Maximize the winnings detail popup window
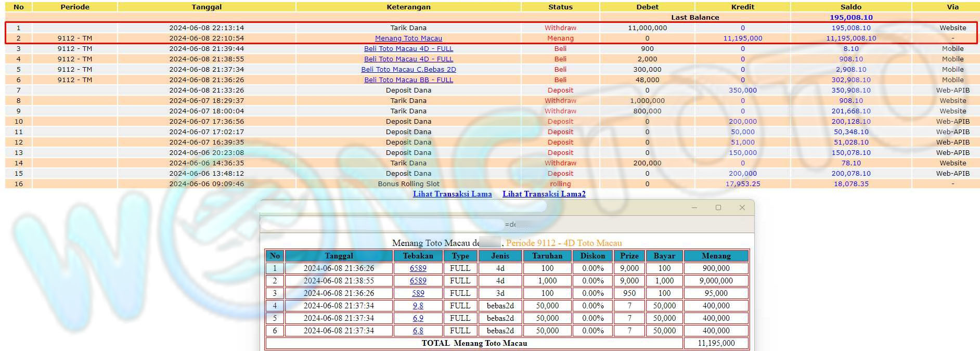 pyautogui.click(x=718, y=207)
